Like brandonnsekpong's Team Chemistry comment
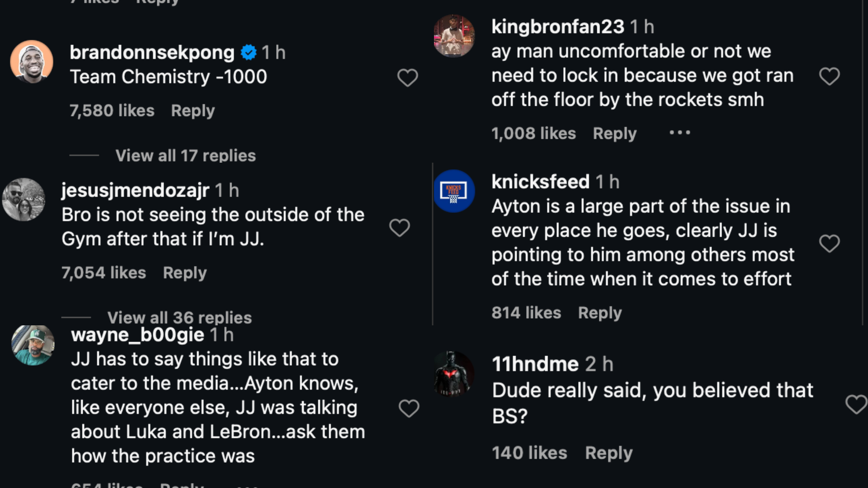Image resolution: width=868 pixels, height=488 pixels. click(x=407, y=78)
